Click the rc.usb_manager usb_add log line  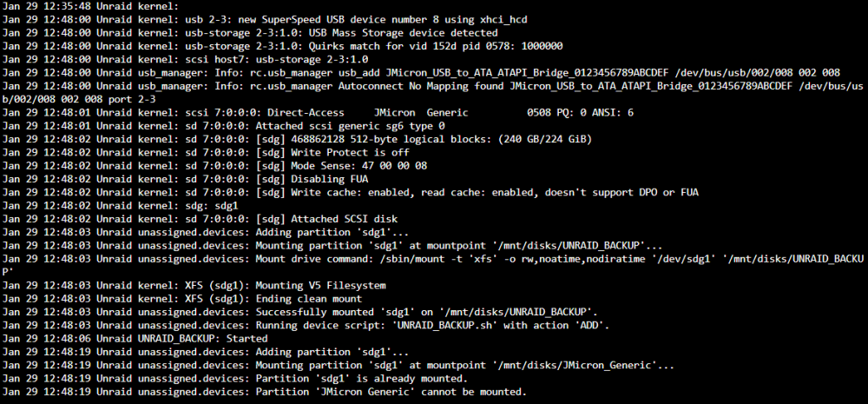coord(421,73)
